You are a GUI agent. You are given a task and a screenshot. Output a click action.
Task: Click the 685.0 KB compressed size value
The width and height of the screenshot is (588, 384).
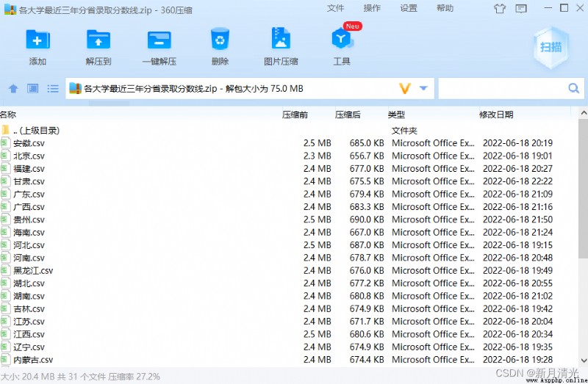point(367,143)
